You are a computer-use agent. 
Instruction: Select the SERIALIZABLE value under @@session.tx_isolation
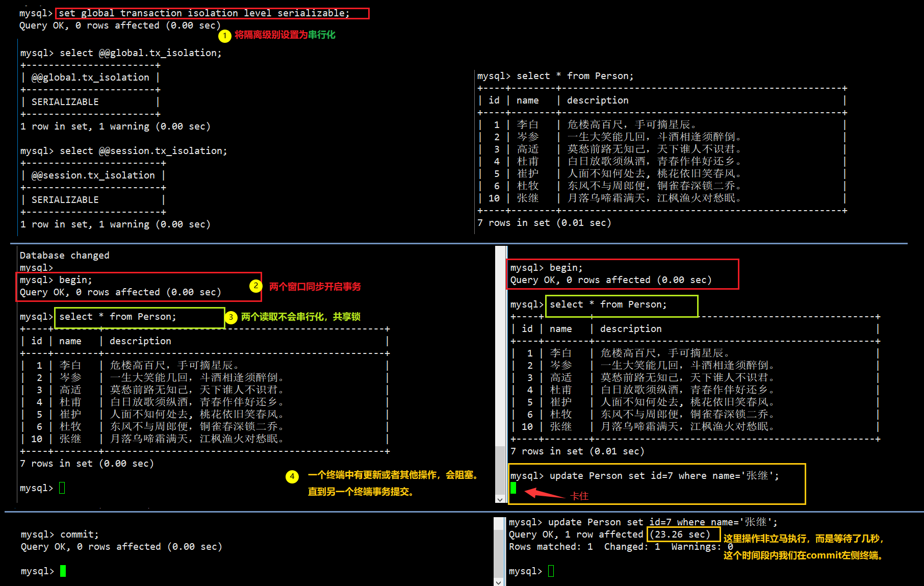pyautogui.click(x=65, y=200)
